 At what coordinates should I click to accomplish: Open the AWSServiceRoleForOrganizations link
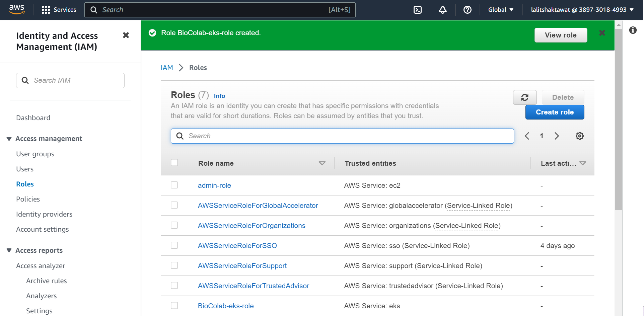click(x=252, y=226)
